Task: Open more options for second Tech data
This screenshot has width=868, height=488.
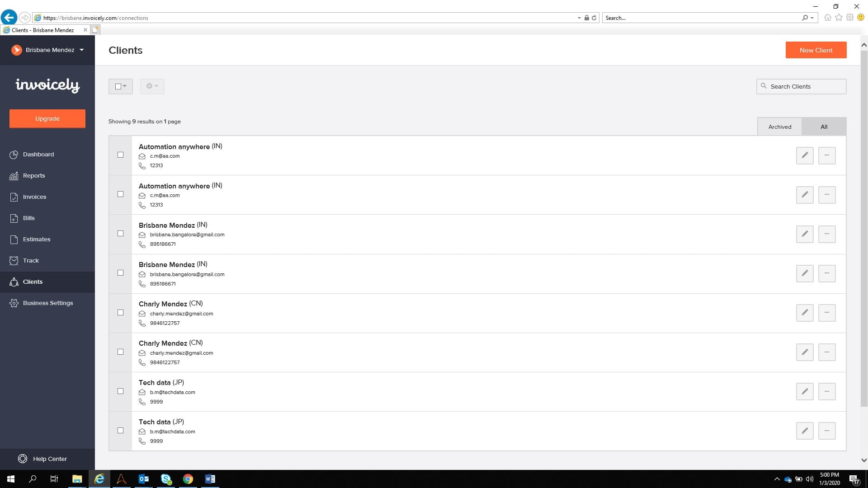Action: [827, 431]
